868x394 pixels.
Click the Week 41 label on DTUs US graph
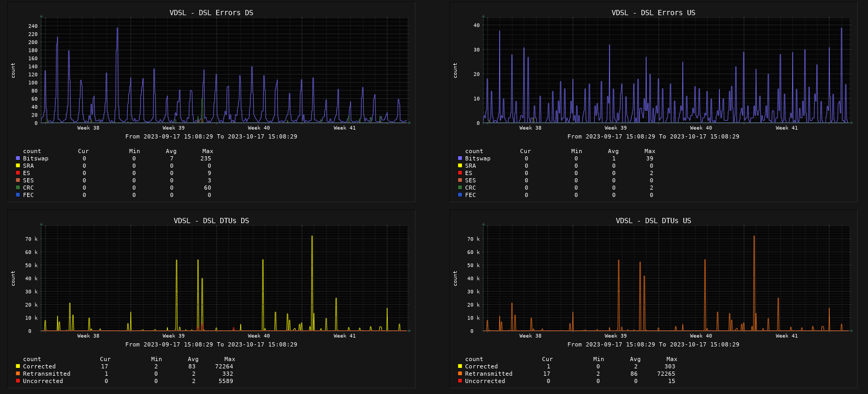tap(787, 335)
